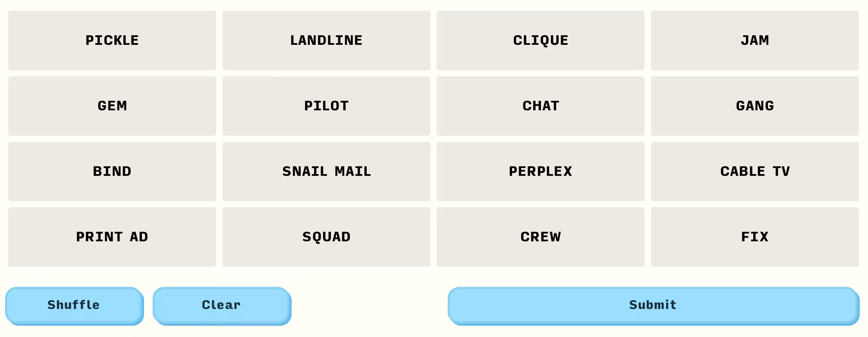Toggle the CLIQUE tile
Viewport: 868px width, 337px height.
click(540, 41)
